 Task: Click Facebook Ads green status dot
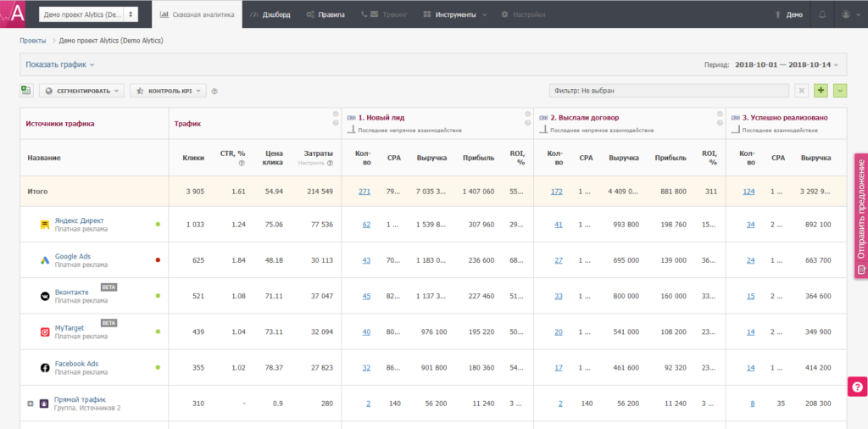click(x=158, y=367)
